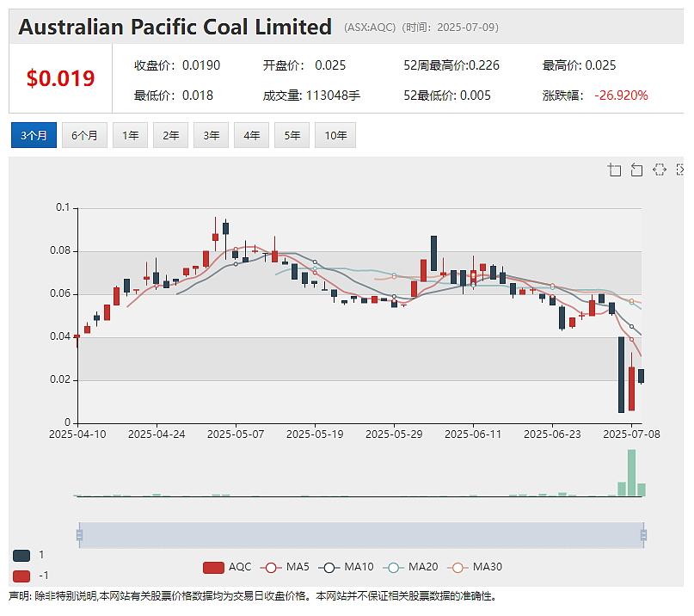Click the middle of the data zoom bar

(x=361, y=535)
